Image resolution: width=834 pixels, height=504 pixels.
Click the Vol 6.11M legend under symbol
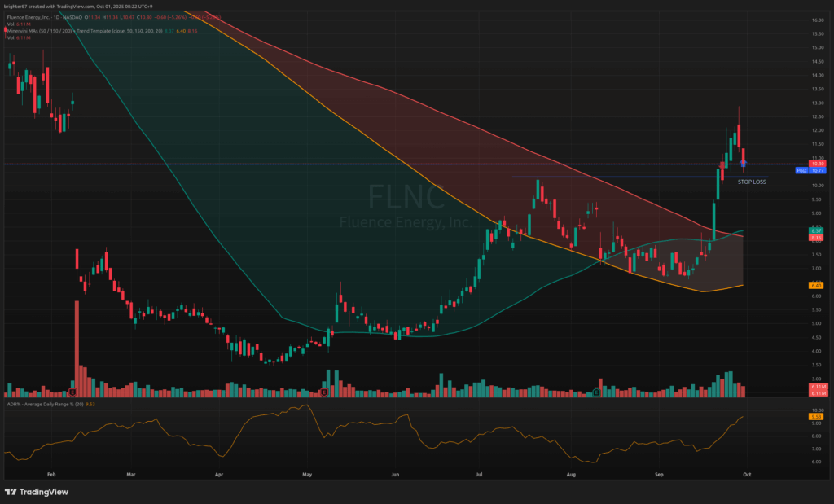click(19, 24)
